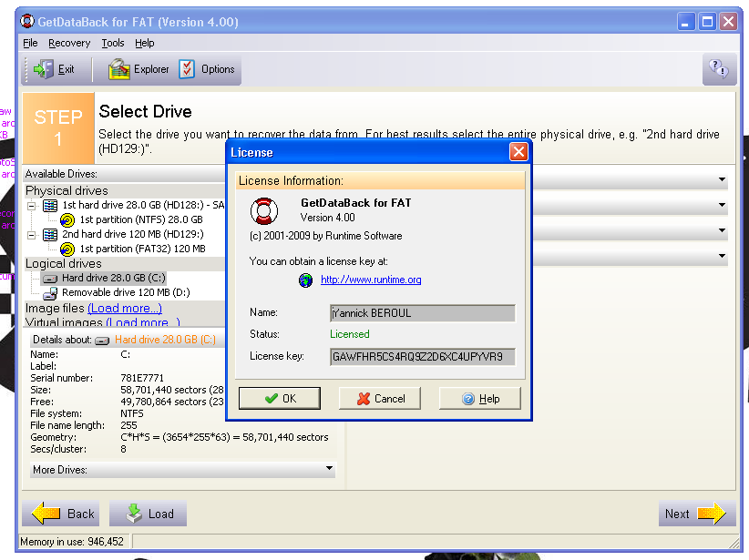Viewport: 749px width, 560px height.
Task: Click the FAT32 partition yellow icon
Action: (67, 249)
